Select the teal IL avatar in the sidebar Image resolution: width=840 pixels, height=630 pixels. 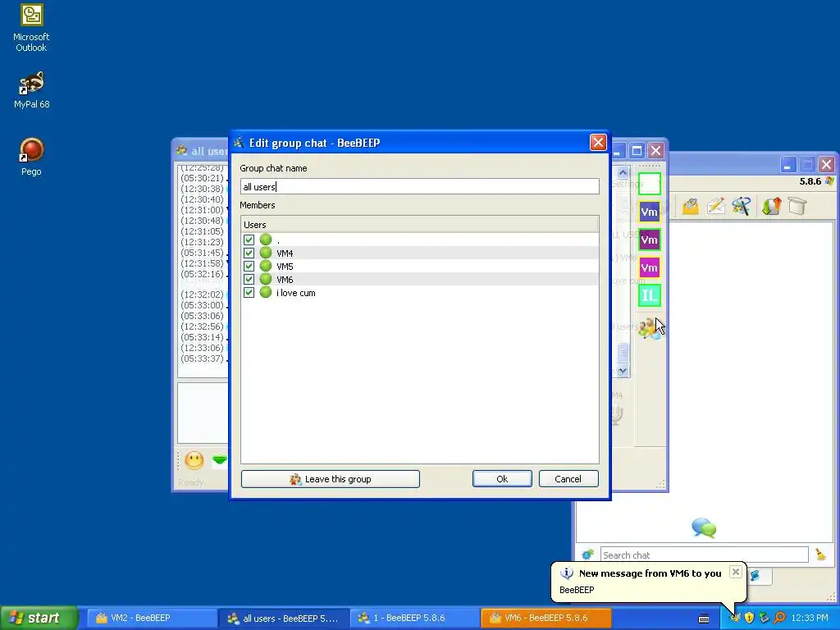pos(650,295)
